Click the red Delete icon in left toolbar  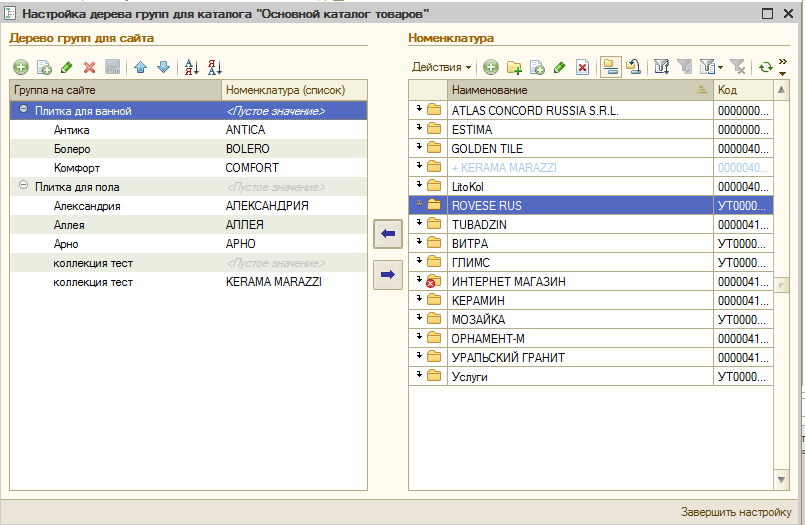tap(89, 67)
